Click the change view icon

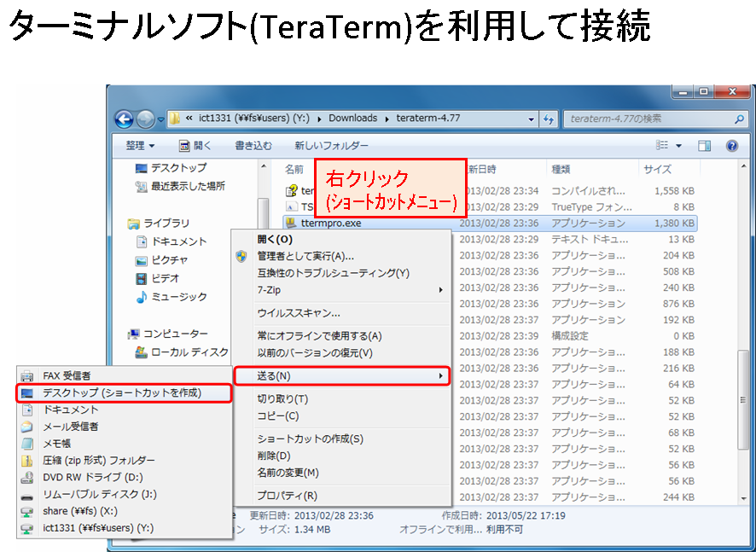662,146
